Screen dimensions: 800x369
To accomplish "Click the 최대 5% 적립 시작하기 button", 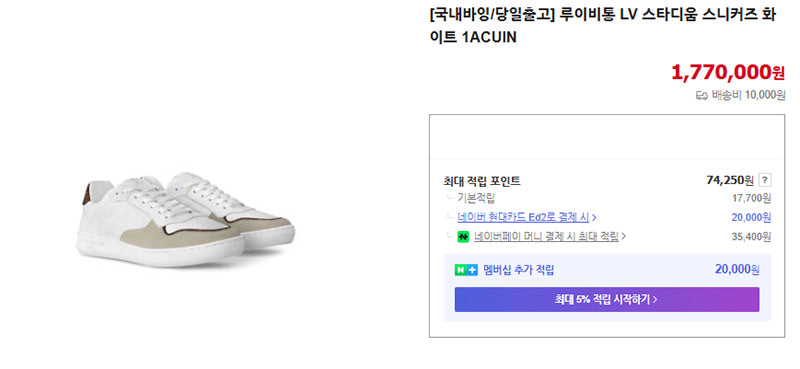I will [x=607, y=300].
